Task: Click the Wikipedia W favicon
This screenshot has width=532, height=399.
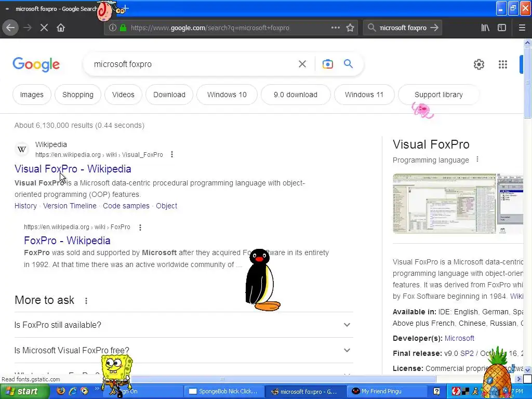Action: tap(22, 149)
